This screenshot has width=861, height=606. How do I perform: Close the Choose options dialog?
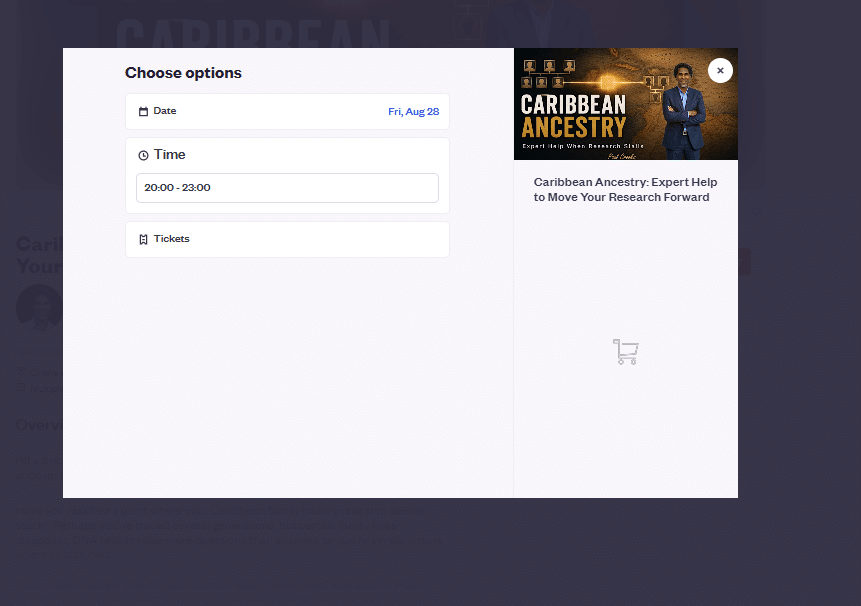point(720,70)
